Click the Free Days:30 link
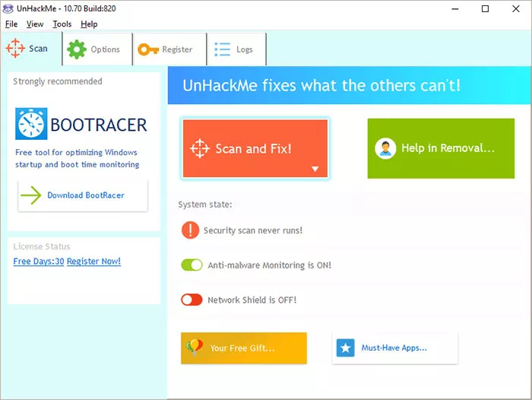The image size is (532, 400). 39,261
